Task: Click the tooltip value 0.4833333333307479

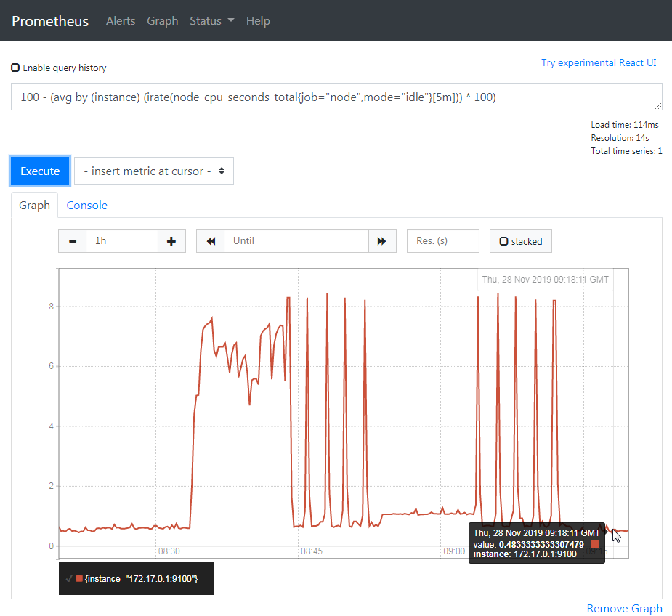Action: click(541, 544)
